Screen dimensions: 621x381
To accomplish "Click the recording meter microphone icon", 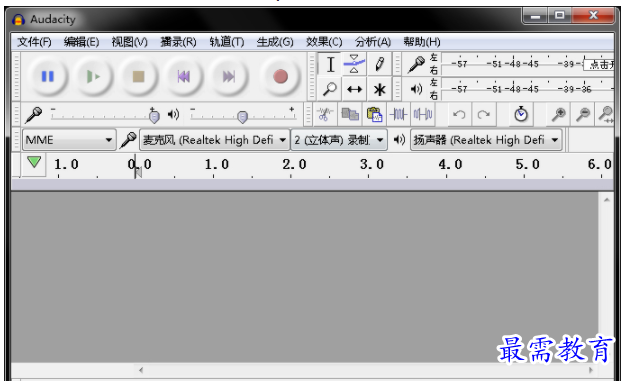I will [416, 64].
